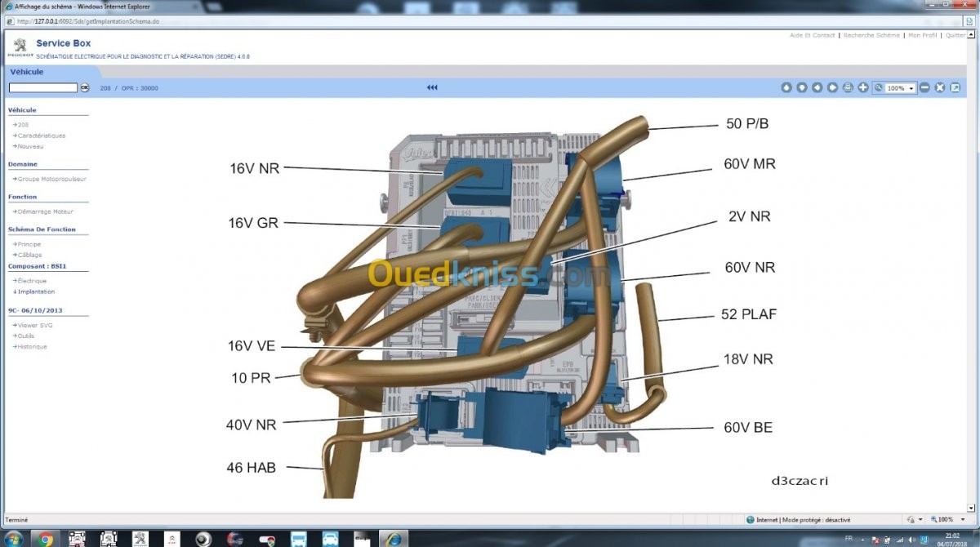
Task: Click the triple-arrow back navigation icon
Action: [x=432, y=87]
